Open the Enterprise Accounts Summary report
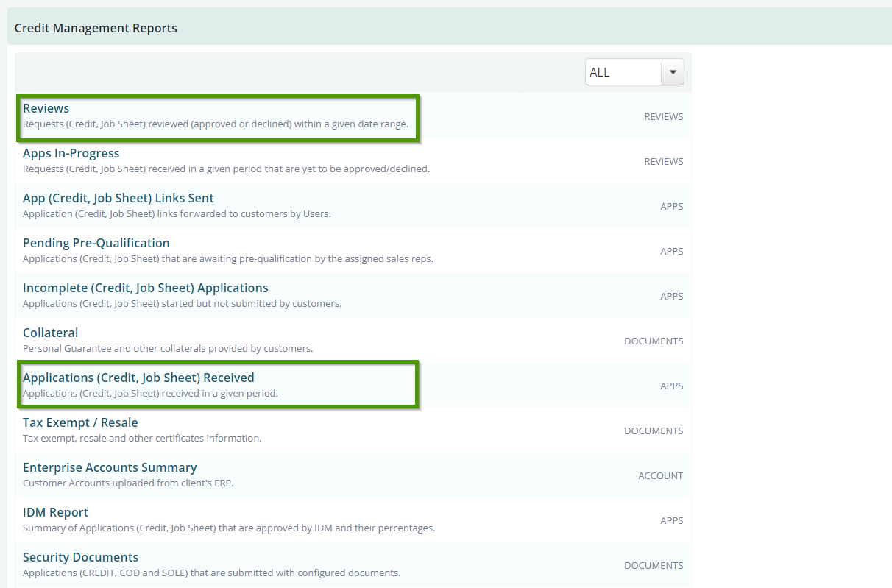The width and height of the screenshot is (892, 588). 110,467
